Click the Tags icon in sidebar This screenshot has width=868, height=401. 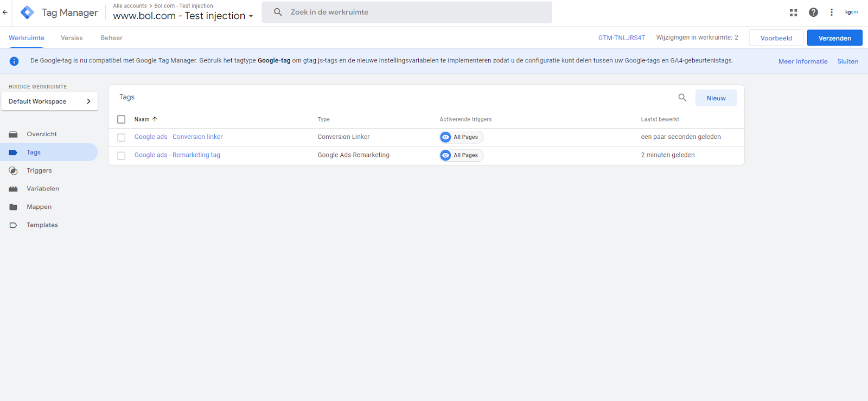tap(13, 152)
